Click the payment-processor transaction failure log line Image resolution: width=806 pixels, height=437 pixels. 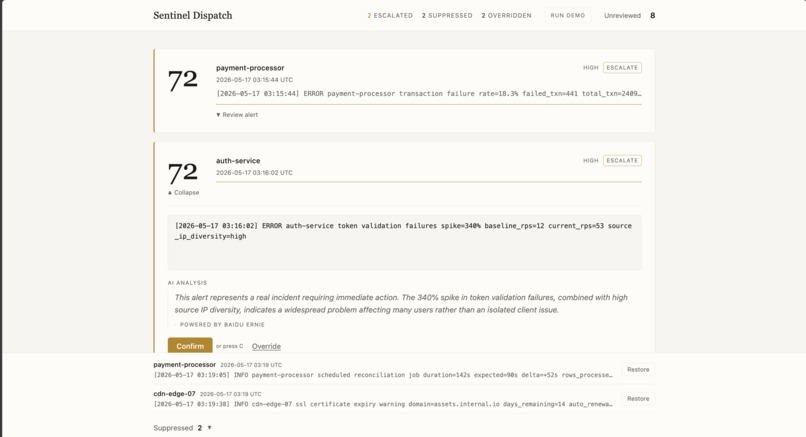click(x=429, y=94)
